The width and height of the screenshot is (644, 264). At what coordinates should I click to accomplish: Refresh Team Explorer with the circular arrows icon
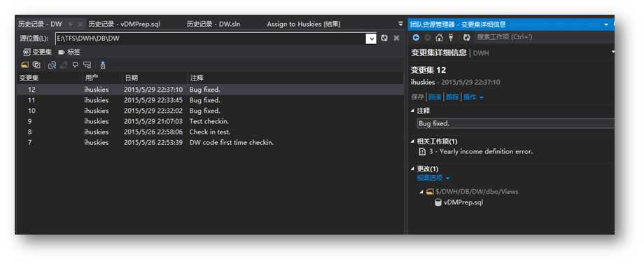tap(466, 37)
